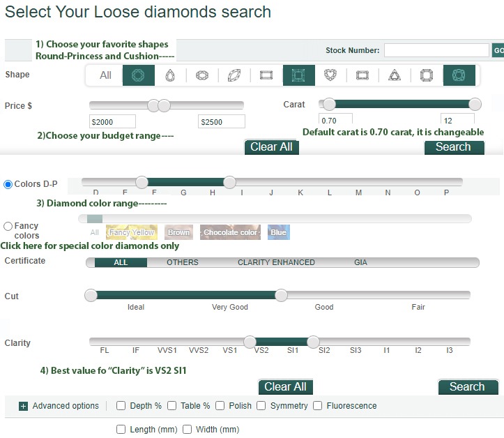The height and width of the screenshot is (438, 504).
Task: Click the left Price slider handle
Action: 153,105
